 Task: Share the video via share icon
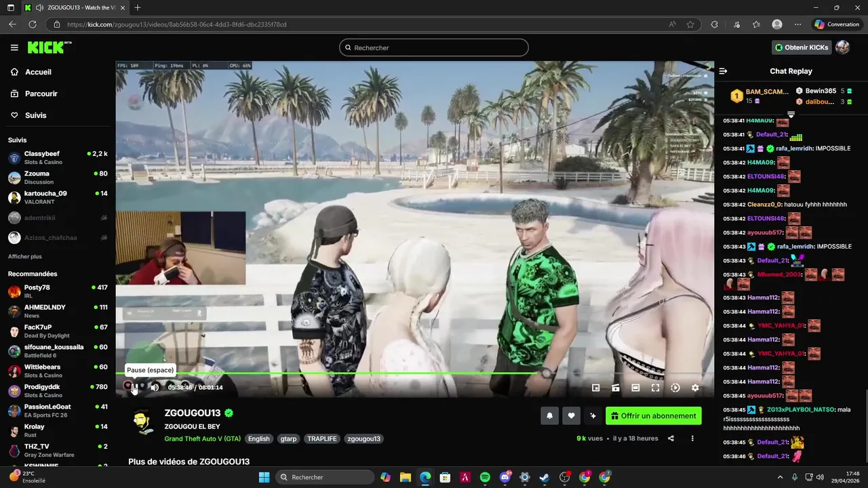pyautogui.click(x=671, y=439)
